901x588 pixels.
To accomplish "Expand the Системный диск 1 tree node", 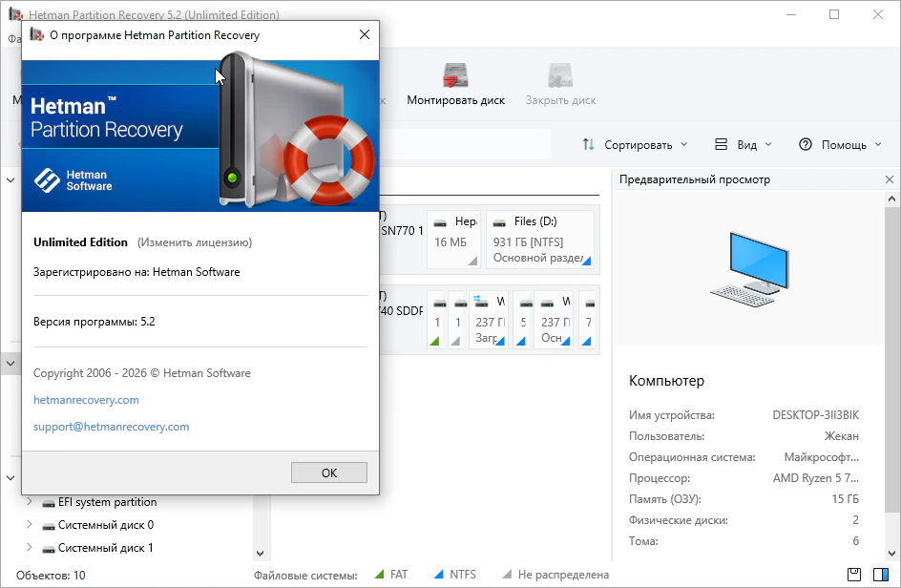I will click(29, 548).
